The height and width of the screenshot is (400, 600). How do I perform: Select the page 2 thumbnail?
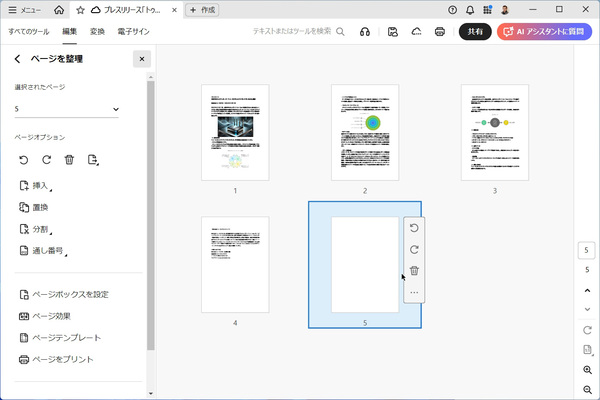point(365,132)
